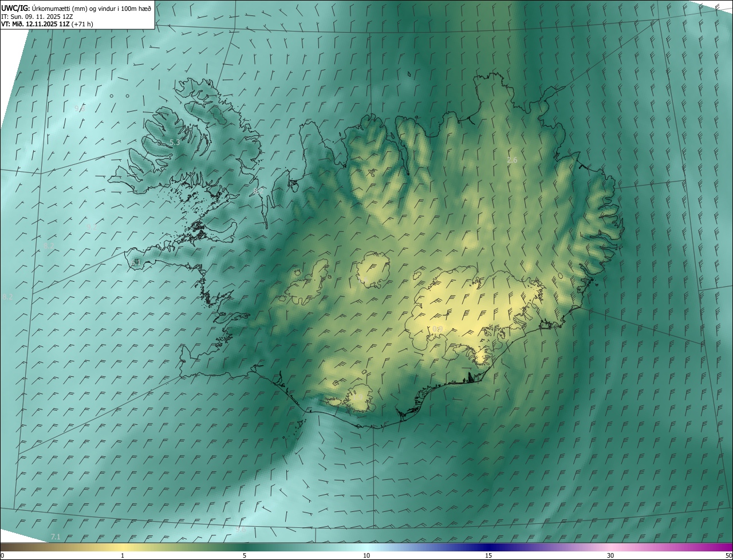
Task: Click the 0.9 value on Vatnajökull glacier
Action: point(438,329)
